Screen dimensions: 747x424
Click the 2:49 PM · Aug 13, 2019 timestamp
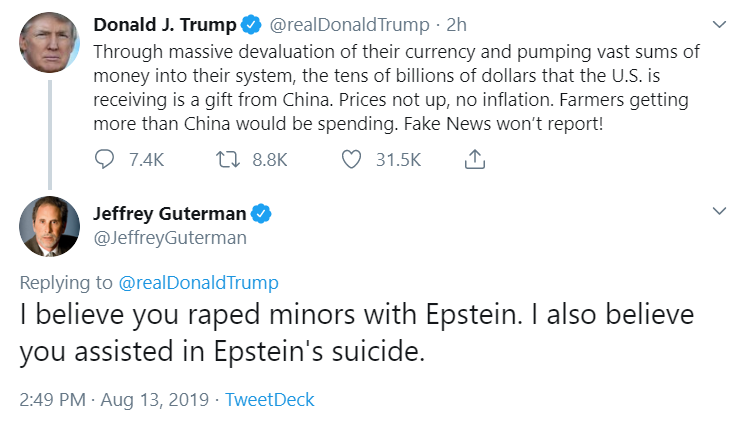pos(114,400)
